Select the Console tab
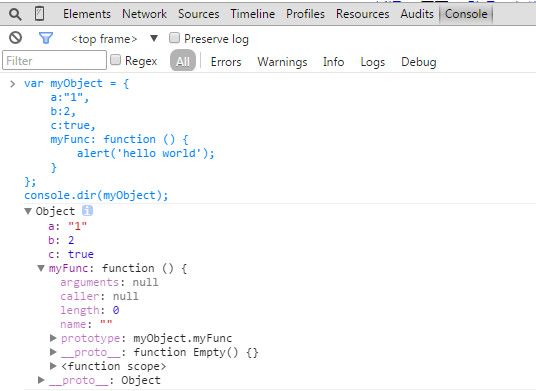Viewport: 536px width, 391px height. tap(466, 14)
